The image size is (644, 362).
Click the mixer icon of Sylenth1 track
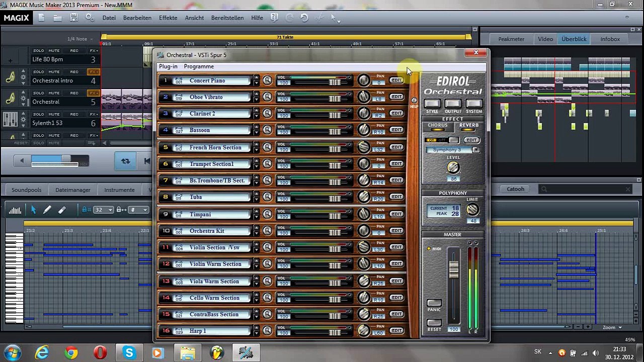click(x=10, y=119)
